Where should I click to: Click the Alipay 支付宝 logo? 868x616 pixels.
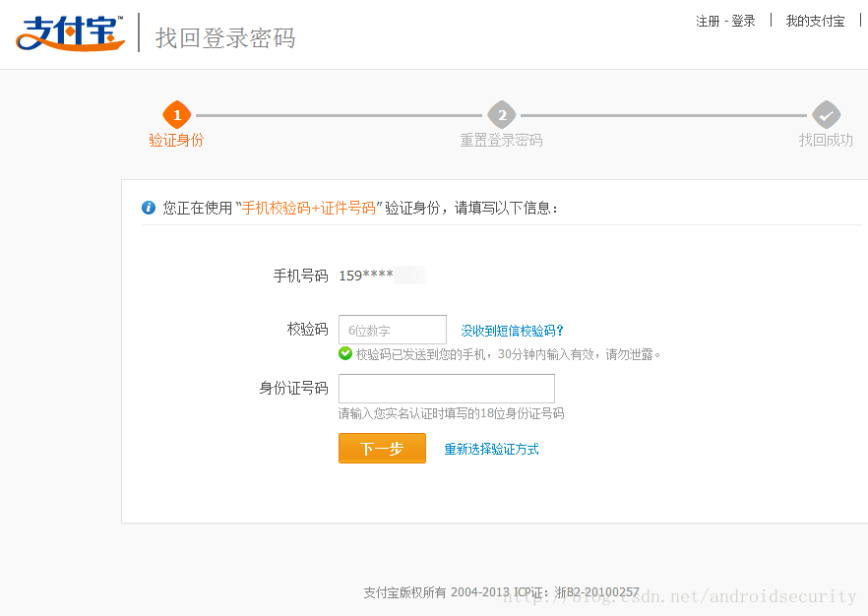pos(70,33)
